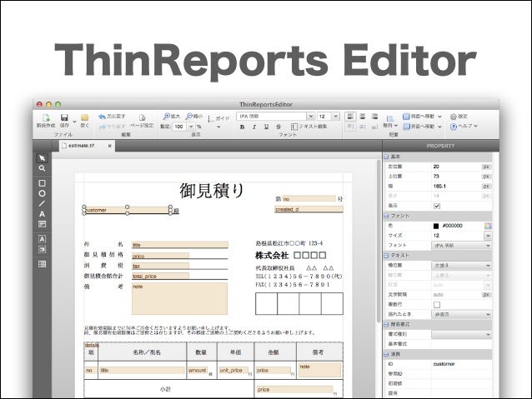The height and width of the screenshot is (399, 532).
Task: Send the object to the back layer
Action: [x=423, y=127]
